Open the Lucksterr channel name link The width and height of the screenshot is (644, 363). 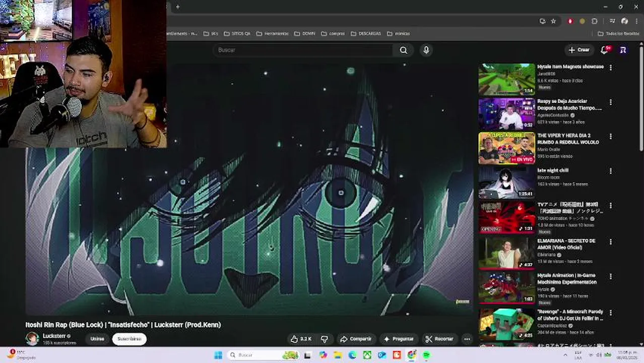pos(54,336)
